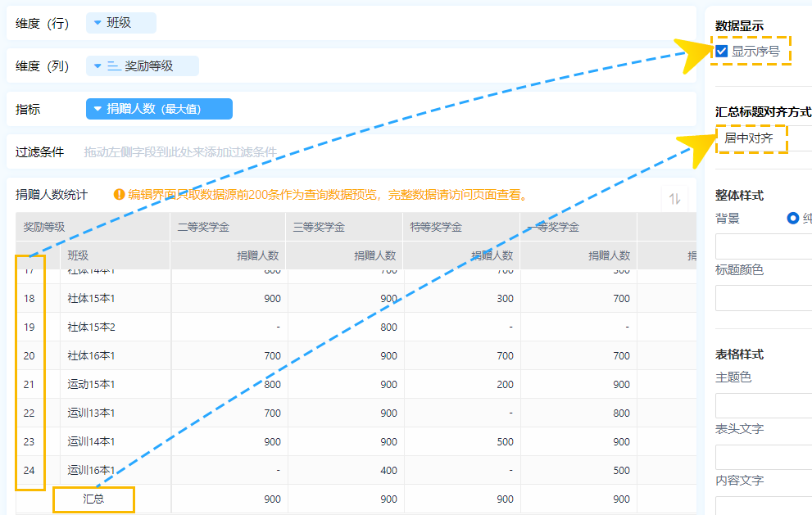Screen dimensions: 812x515
Task: Click the caret arrow on the 班级 tag
Action: [x=98, y=23]
